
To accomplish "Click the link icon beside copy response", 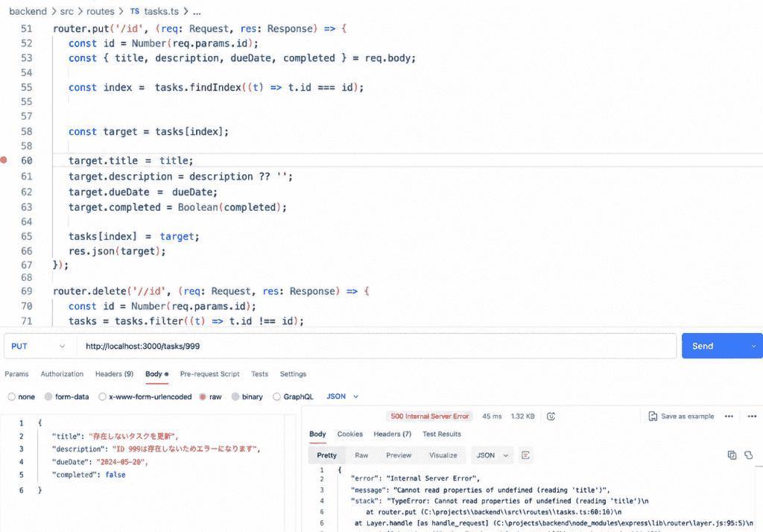I will coord(748,455).
